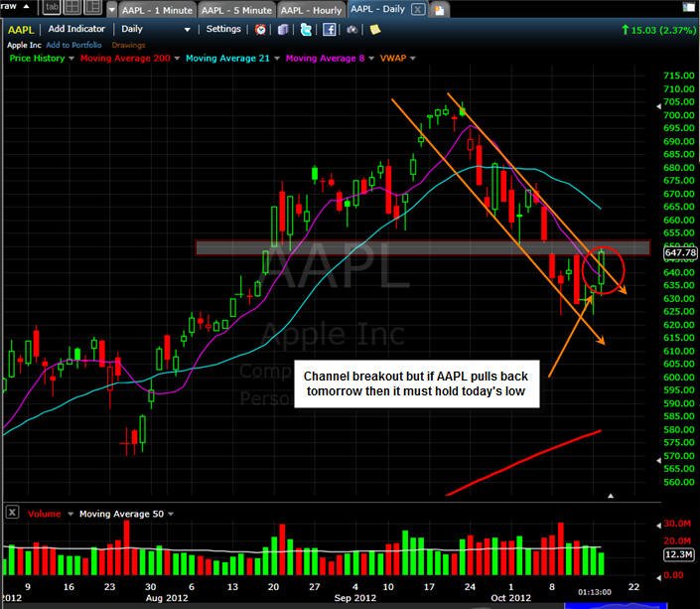Click Add Indicator
The height and width of the screenshot is (609, 700).
(x=76, y=29)
